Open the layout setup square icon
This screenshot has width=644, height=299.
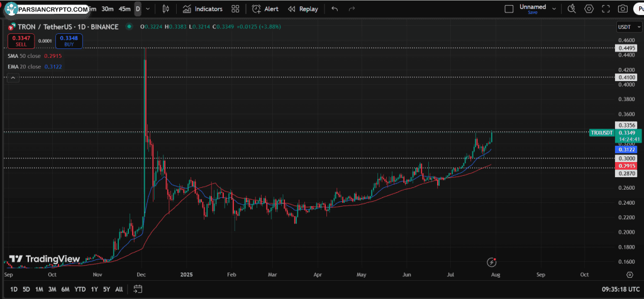[509, 9]
